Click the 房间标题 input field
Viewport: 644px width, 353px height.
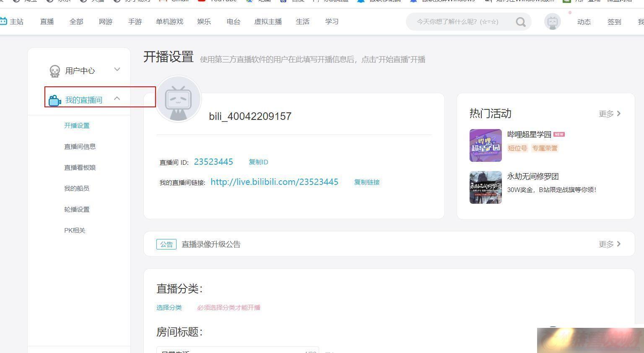pos(238,350)
